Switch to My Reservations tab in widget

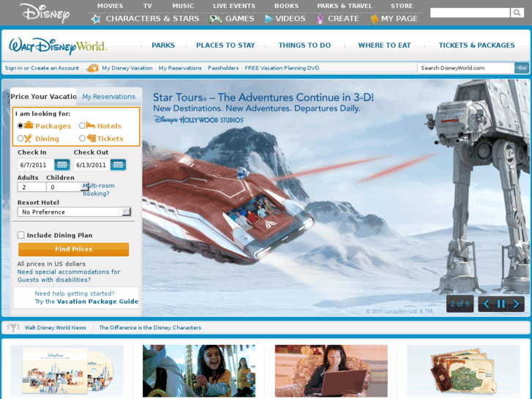[x=108, y=97]
